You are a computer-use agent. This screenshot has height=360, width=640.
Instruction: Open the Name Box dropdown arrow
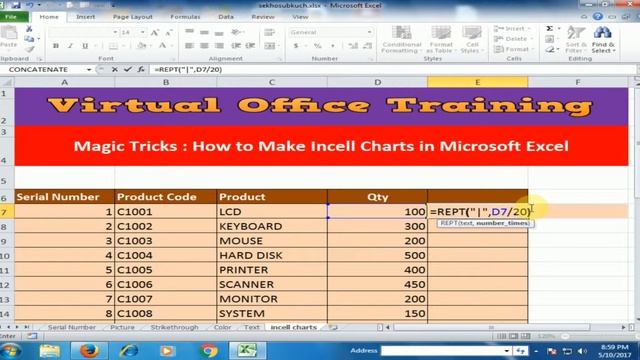89,70
